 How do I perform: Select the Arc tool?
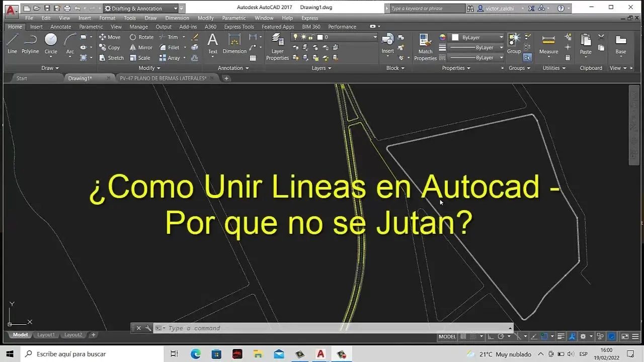[x=70, y=43]
